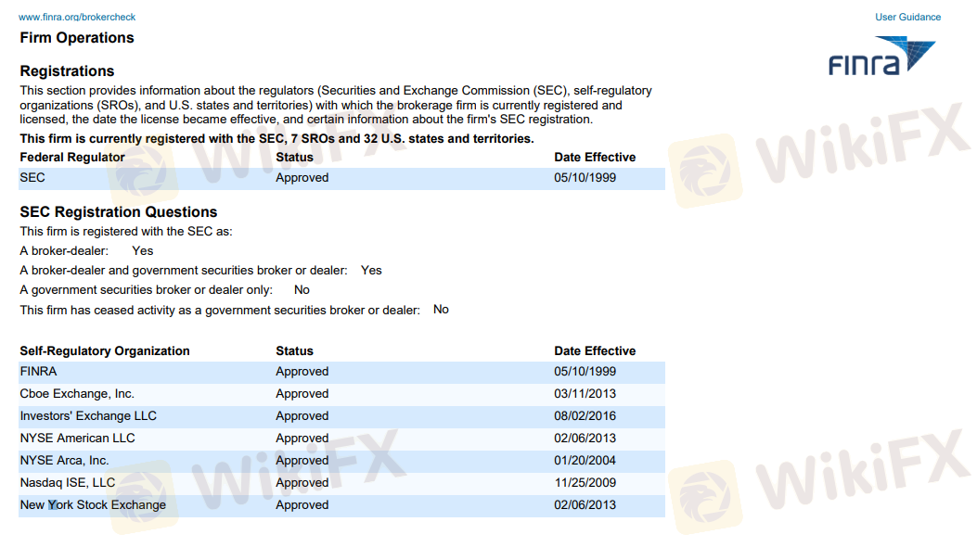Click the Nasdaq ISE, LLC row name

[68, 483]
